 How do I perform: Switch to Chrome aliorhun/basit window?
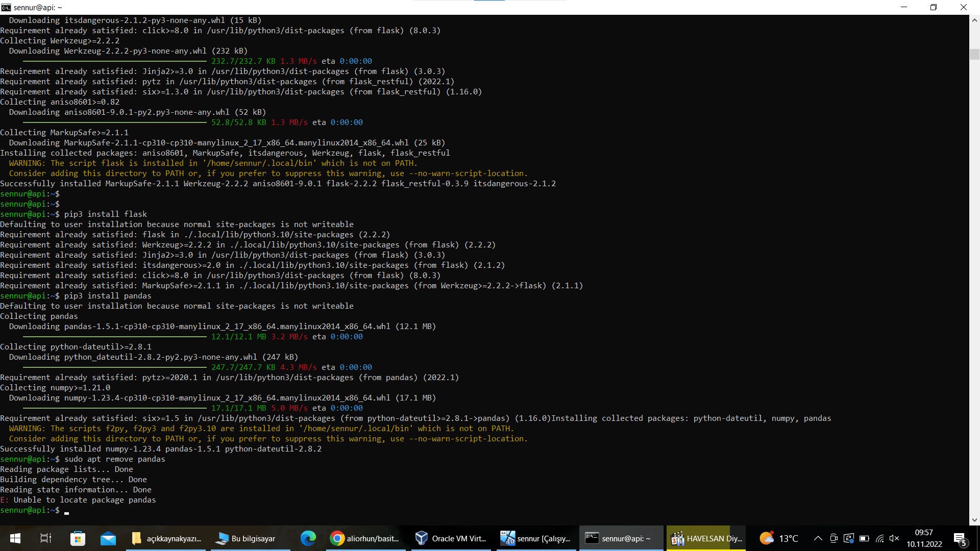pos(365,538)
